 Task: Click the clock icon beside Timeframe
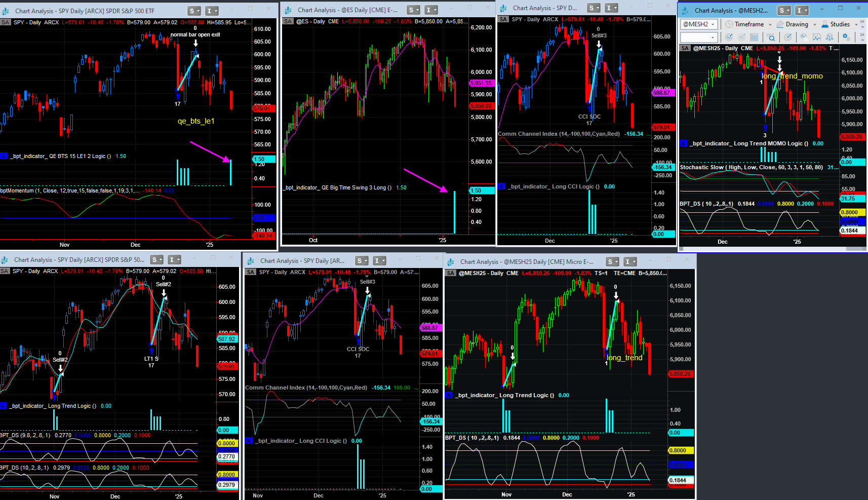[729, 24]
